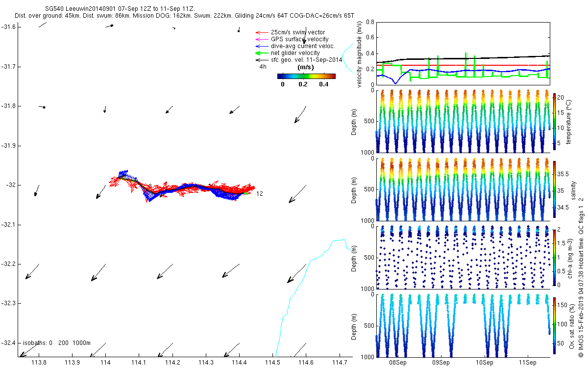Click the '4h' label under the legend
The width and height of the screenshot is (588, 368).
pyautogui.click(x=263, y=67)
